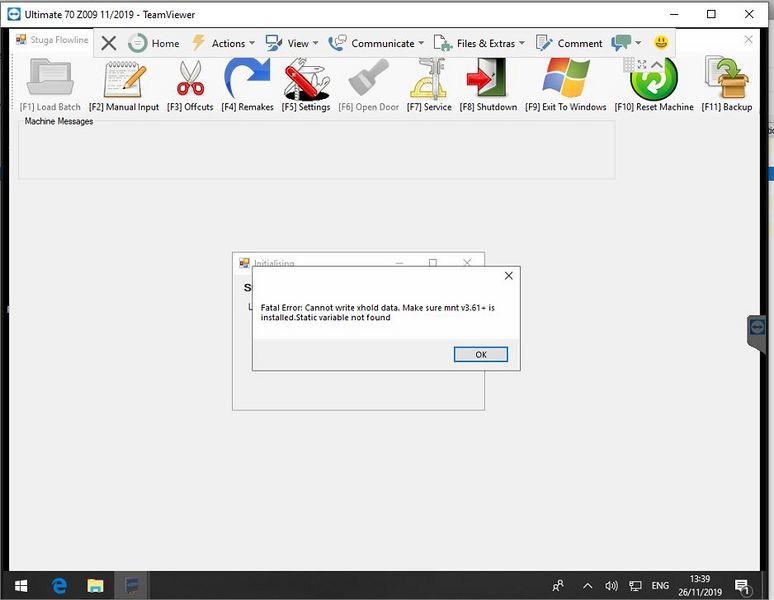Screen dimensions: 774x600
Task: Toggle full screen arrows icon in toolbar
Action: pos(642,64)
